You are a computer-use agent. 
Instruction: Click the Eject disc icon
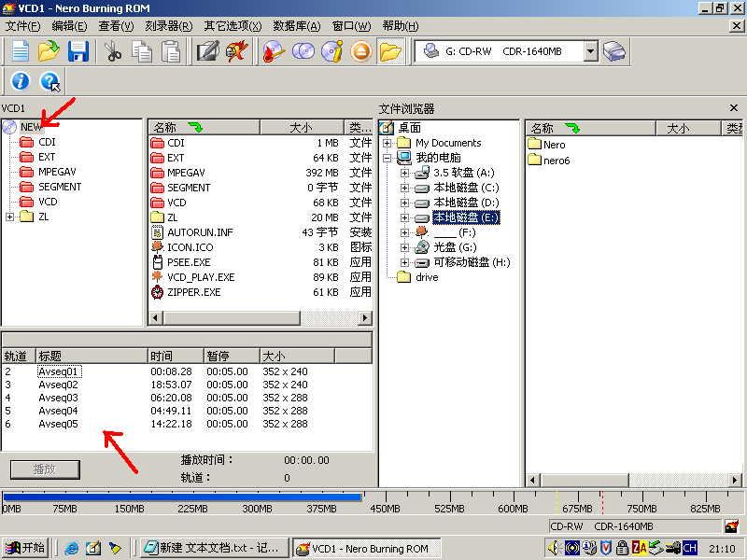click(x=360, y=51)
